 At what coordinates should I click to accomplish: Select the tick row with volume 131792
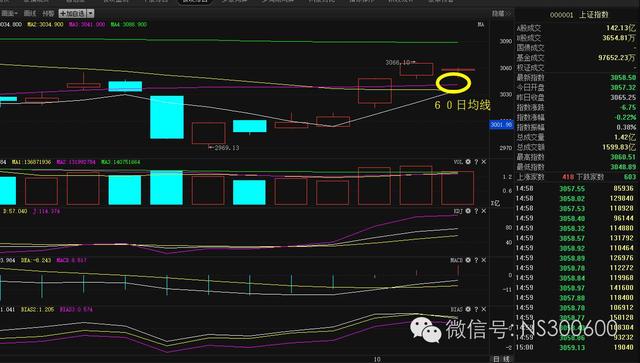pyautogui.click(x=576, y=238)
